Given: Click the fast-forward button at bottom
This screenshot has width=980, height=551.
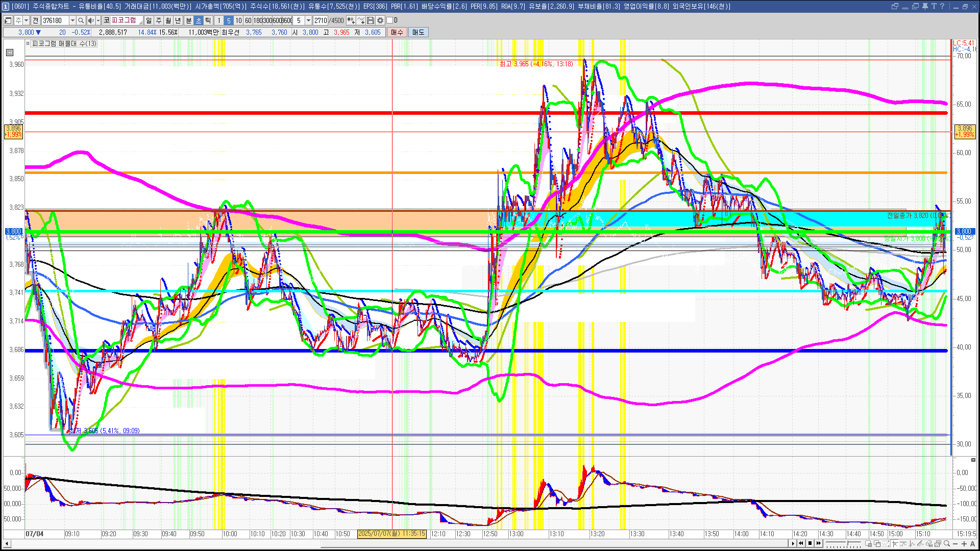Looking at the screenshot, I should click(819, 543).
